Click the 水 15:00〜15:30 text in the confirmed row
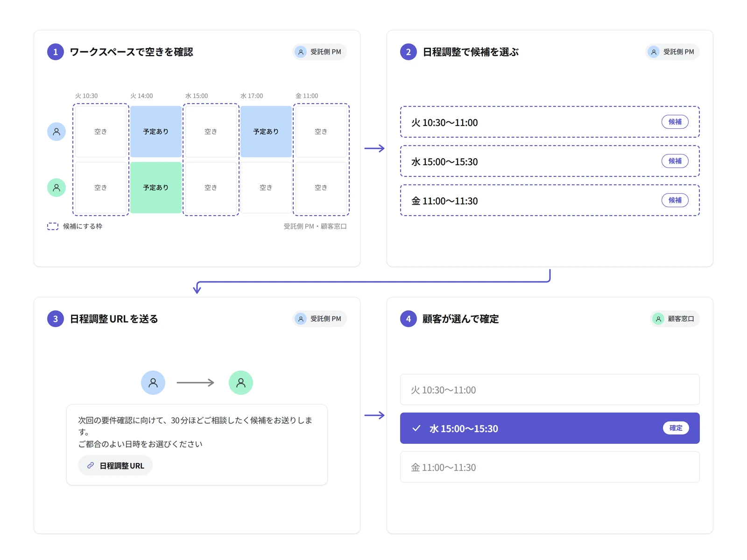This screenshot has height=560, width=747. click(464, 428)
